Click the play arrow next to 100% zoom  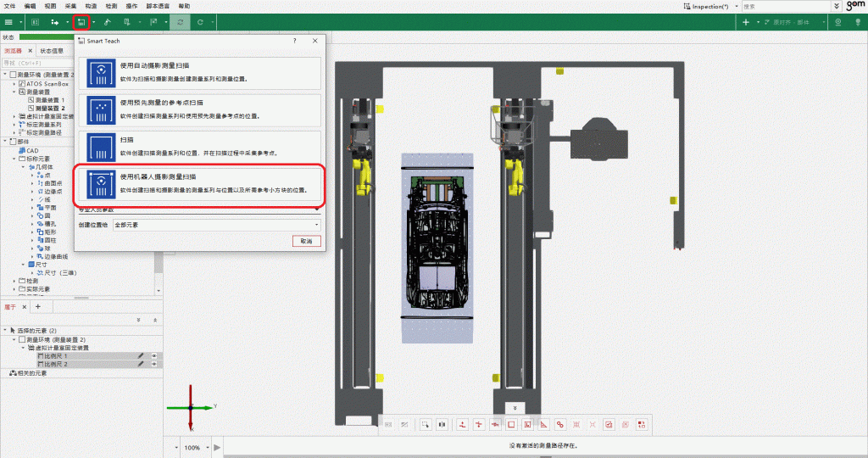[217, 447]
